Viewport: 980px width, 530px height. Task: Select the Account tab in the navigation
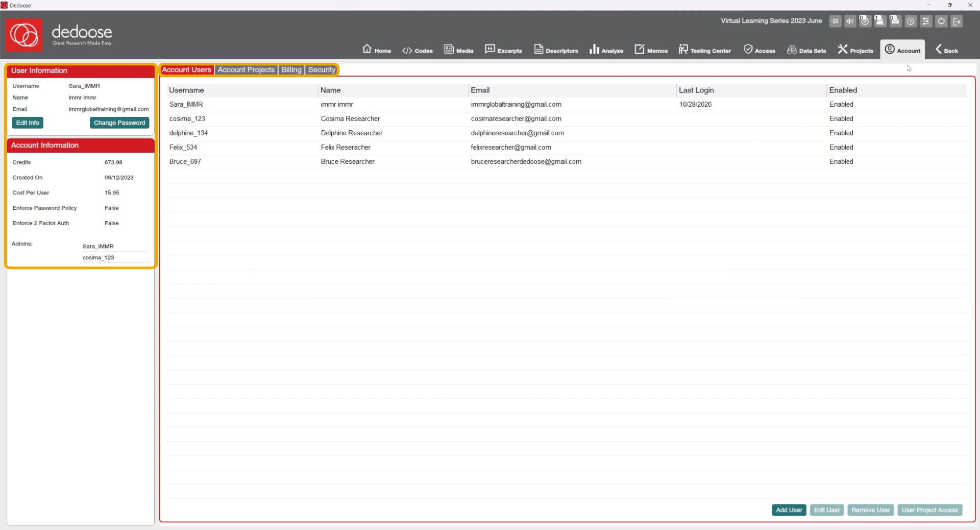[902, 50]
